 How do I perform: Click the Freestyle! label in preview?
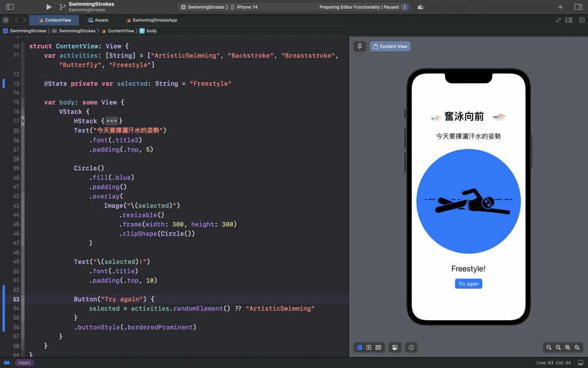click(469, 269)
